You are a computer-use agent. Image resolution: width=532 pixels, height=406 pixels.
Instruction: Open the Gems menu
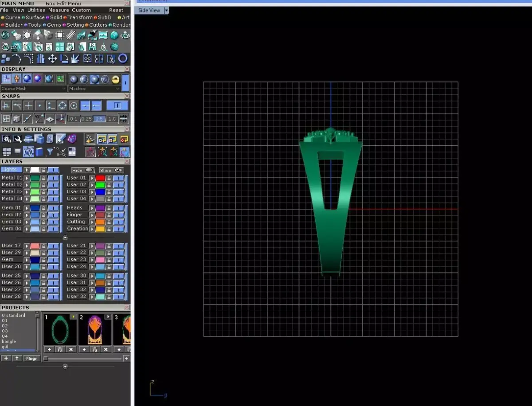click(54, 25)
